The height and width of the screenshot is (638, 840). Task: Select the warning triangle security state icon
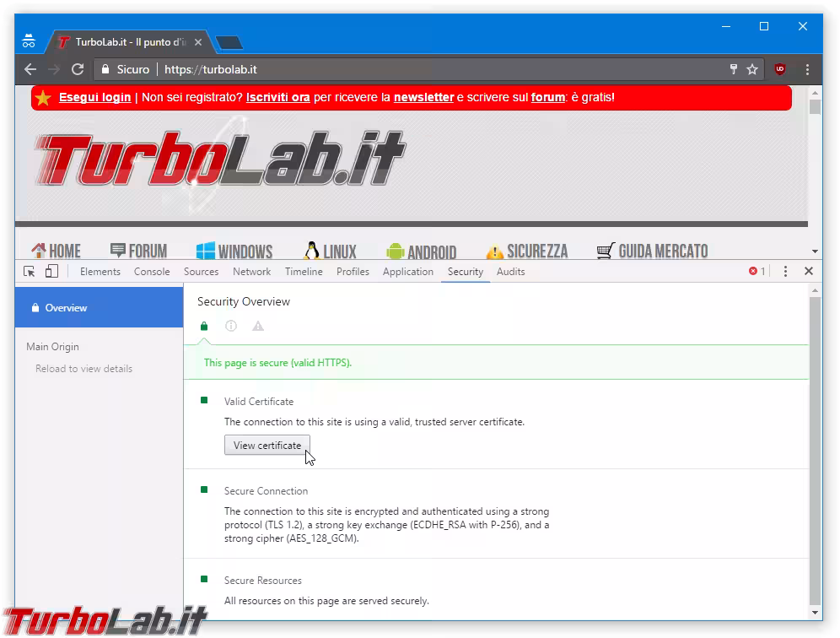point(258,326)
